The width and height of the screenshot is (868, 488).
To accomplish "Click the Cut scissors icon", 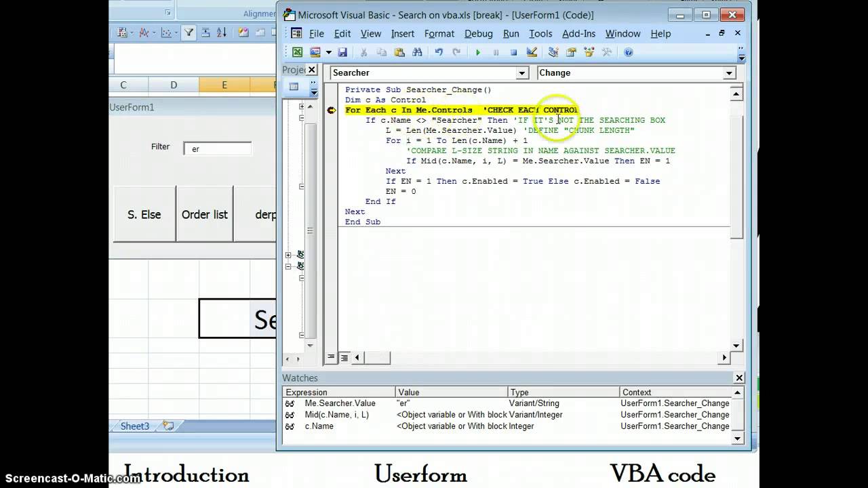I will [x=363, y=52].
